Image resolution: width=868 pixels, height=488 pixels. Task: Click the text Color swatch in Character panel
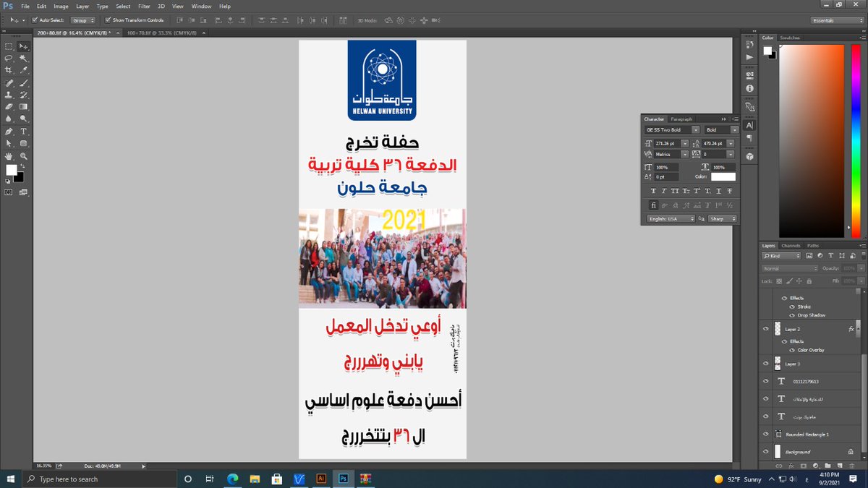pos(723,177)
